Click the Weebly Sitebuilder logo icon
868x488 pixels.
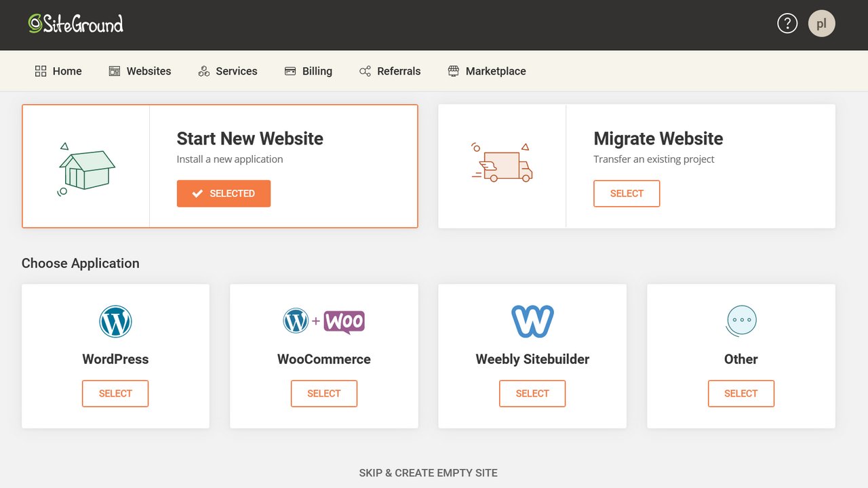[x=532, y=321]
